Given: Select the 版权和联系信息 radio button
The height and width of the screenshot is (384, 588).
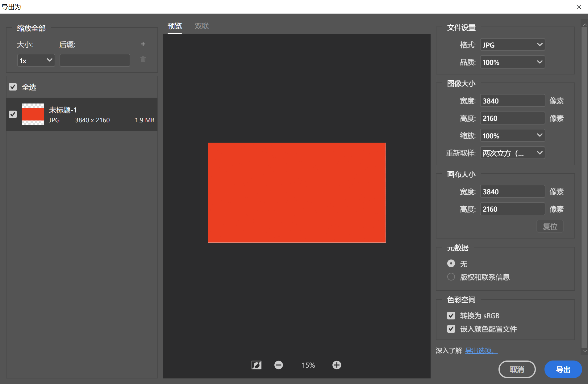Looking at the screenshot, I should click(x=451, y=277).
